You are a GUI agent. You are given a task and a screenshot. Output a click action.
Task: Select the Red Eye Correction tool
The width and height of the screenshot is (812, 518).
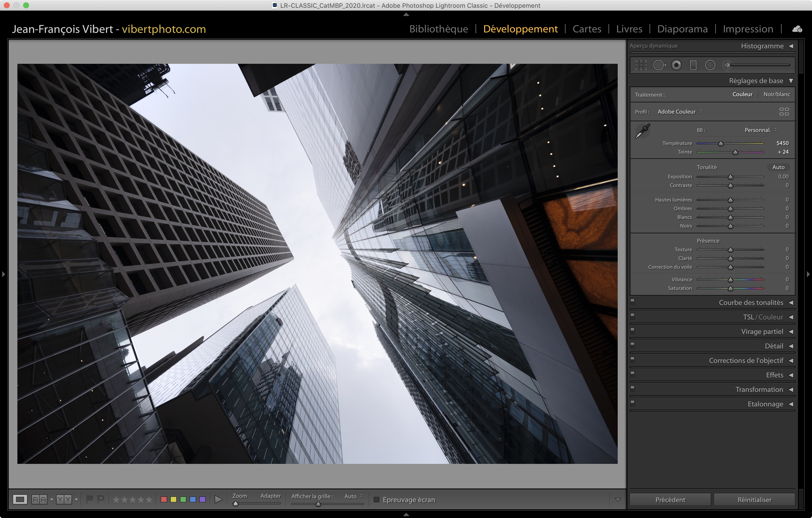tap(676, 65)
